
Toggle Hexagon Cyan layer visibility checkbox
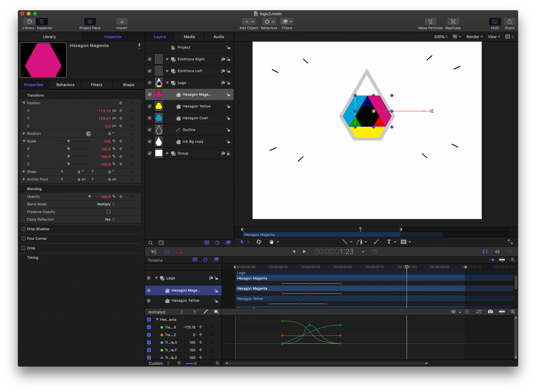(150, 118)
